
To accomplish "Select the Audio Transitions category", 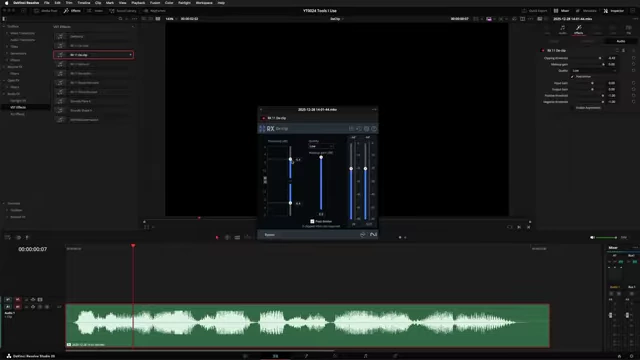I will click(x=22, y=40).
